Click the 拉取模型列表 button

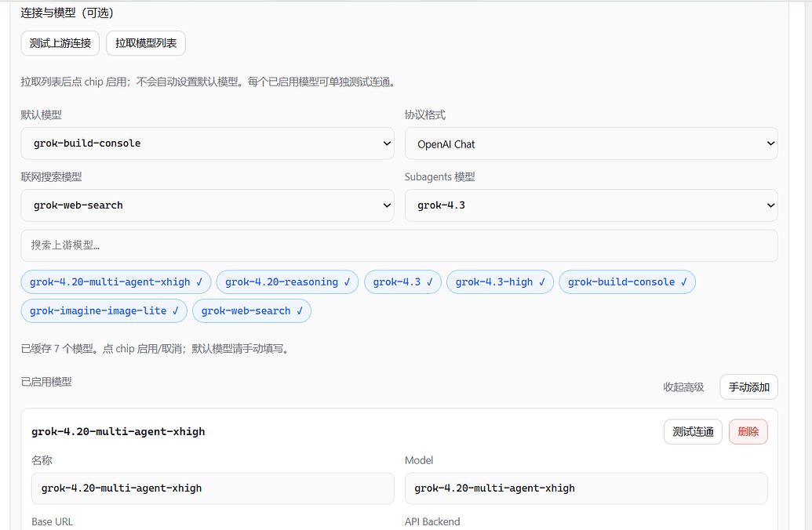[145, 43]
